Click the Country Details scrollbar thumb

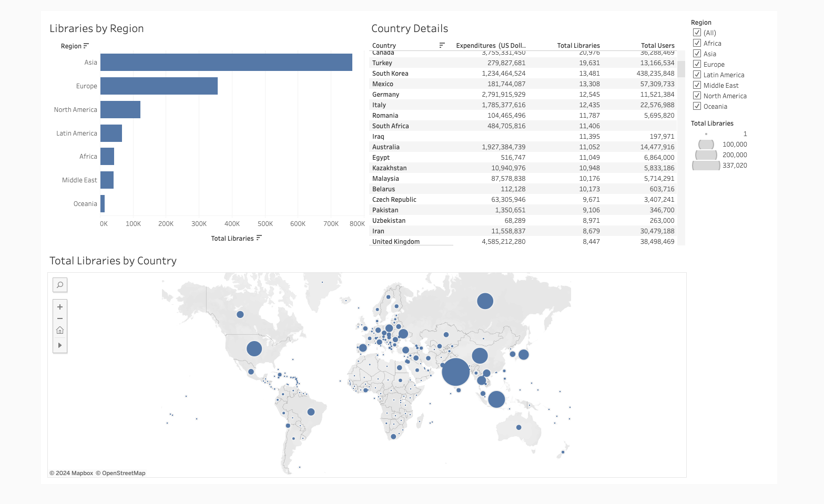[681, 69]
